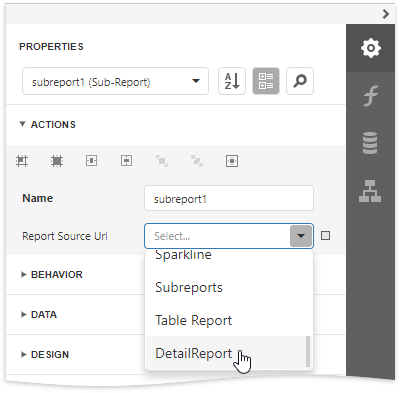400x393 pixels.
Task: Click the Center Horizontally action
Action: click(92, 161)
